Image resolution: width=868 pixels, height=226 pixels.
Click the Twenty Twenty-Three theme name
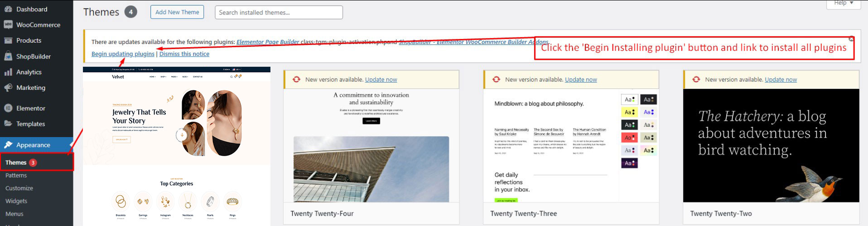[523, 213]
